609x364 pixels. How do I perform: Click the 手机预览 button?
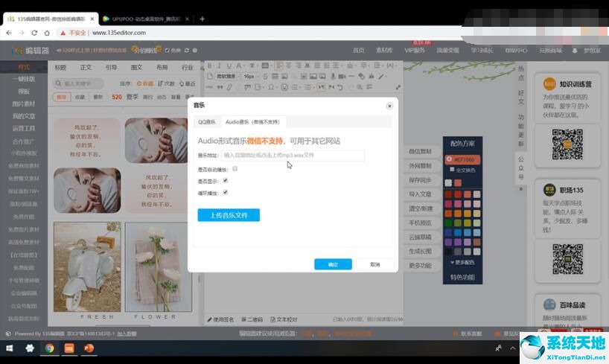click(420, 223)
